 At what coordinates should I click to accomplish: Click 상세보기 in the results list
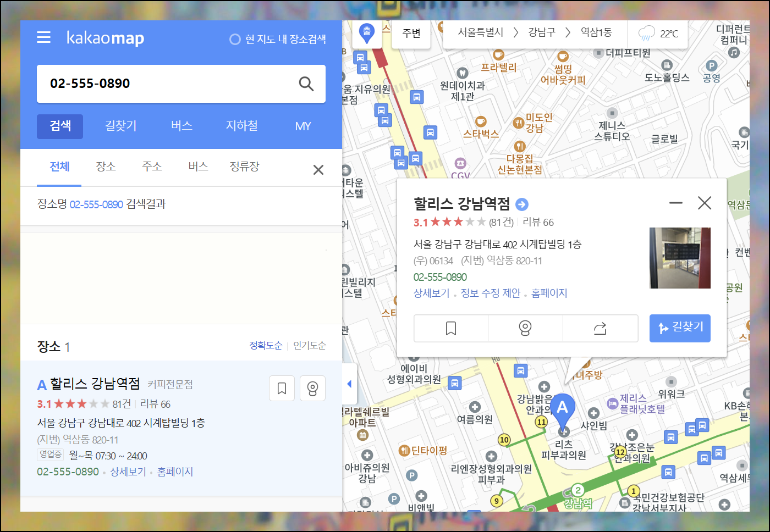(x=128, y=472)
